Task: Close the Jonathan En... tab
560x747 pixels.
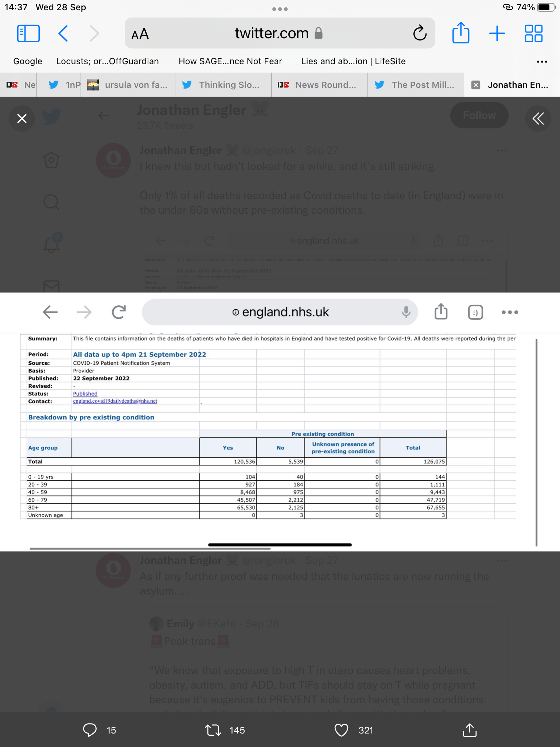Action: coord(475,85)
